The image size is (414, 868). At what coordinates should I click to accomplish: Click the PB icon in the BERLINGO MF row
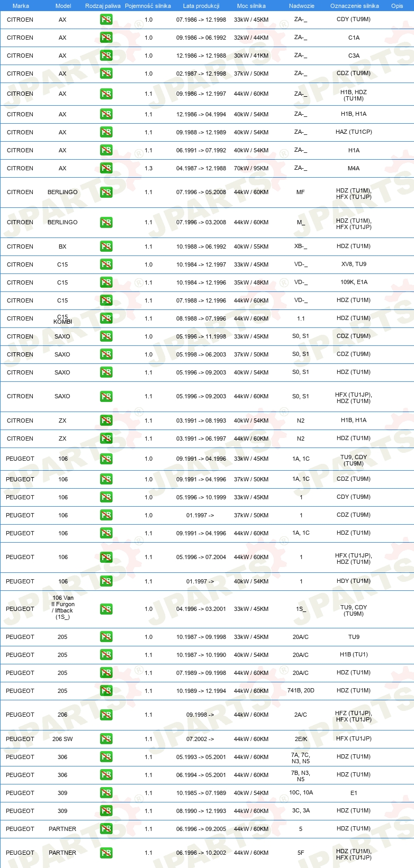[x=106, y=193]
